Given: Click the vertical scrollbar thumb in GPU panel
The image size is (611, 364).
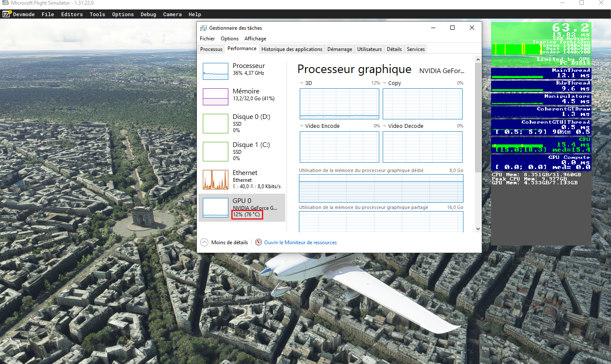Looking at the screenshot, I should point(478,118).
